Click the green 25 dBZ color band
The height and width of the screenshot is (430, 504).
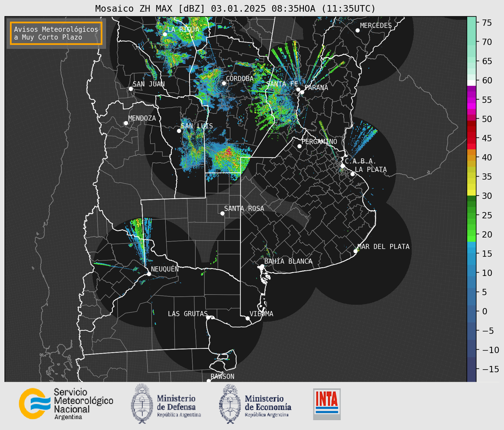[x=471, y=215]
